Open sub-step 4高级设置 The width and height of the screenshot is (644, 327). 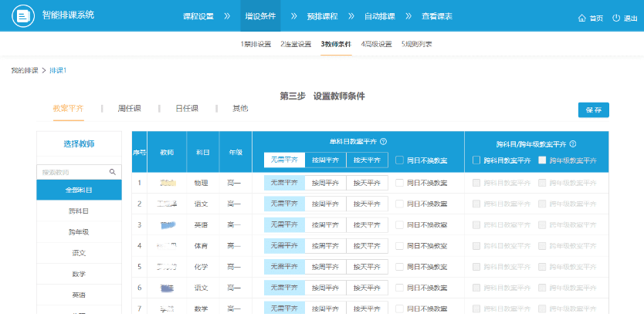pyautogui.click(x=376, y=44)
